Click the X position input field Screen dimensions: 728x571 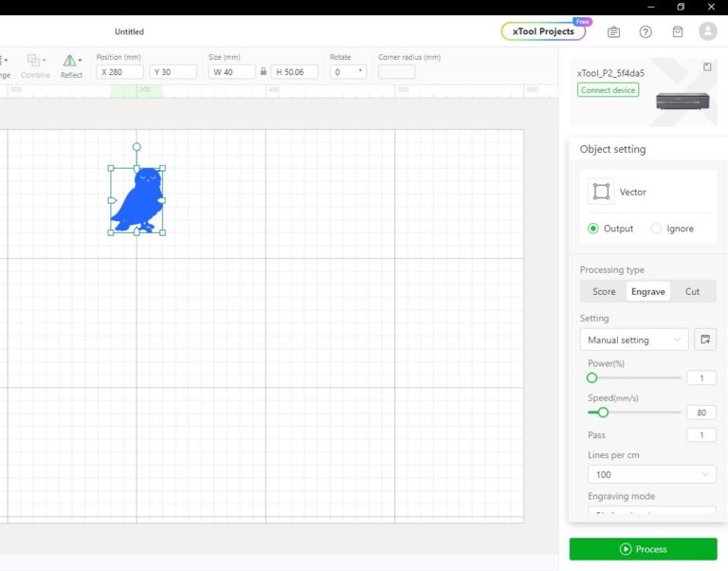click(120, 72)
